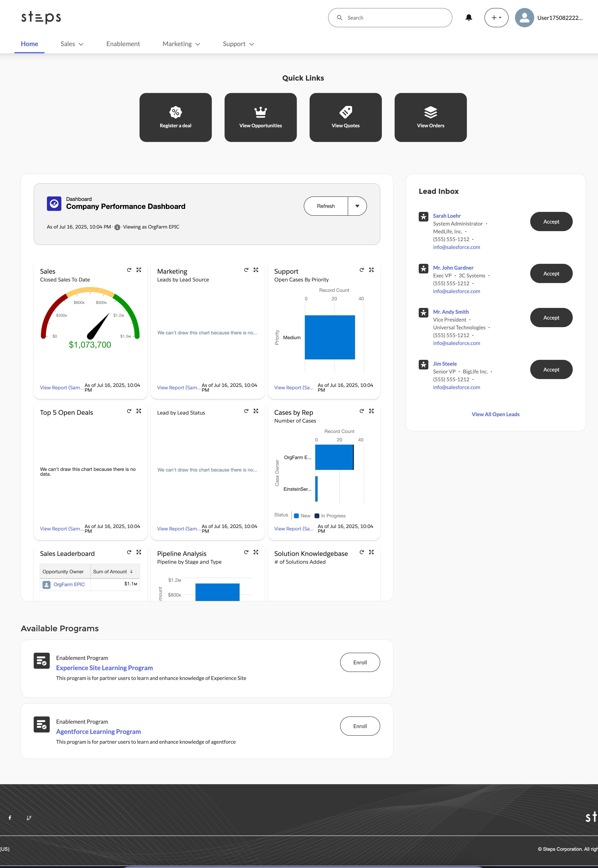Click the View Orders stack icon
598x868 pixels.
[x=430, y=112]
